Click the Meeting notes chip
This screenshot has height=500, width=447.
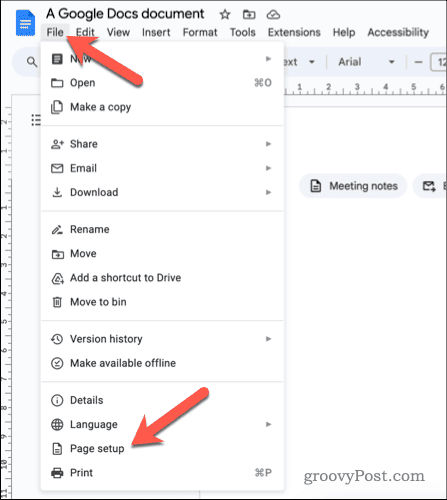(353, 186)
